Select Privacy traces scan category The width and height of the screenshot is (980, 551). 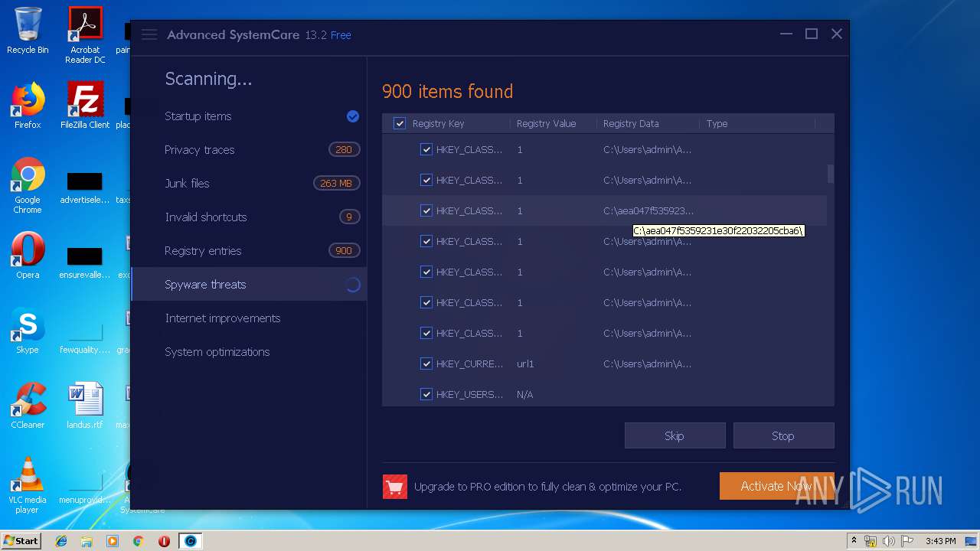249,150
